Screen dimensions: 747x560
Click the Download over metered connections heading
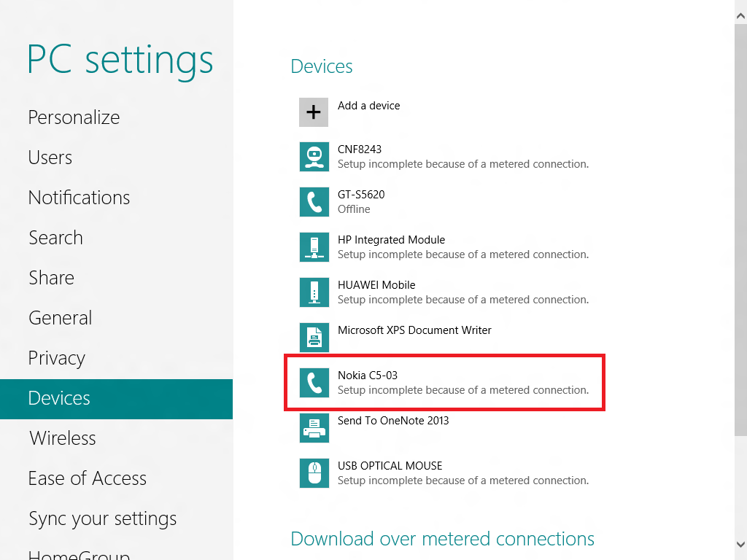442,538
